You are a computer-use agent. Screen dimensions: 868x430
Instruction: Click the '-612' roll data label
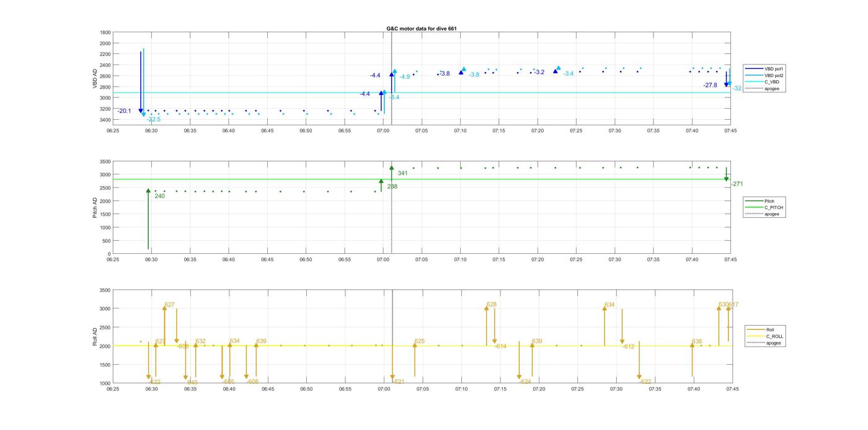coord(628,347)
